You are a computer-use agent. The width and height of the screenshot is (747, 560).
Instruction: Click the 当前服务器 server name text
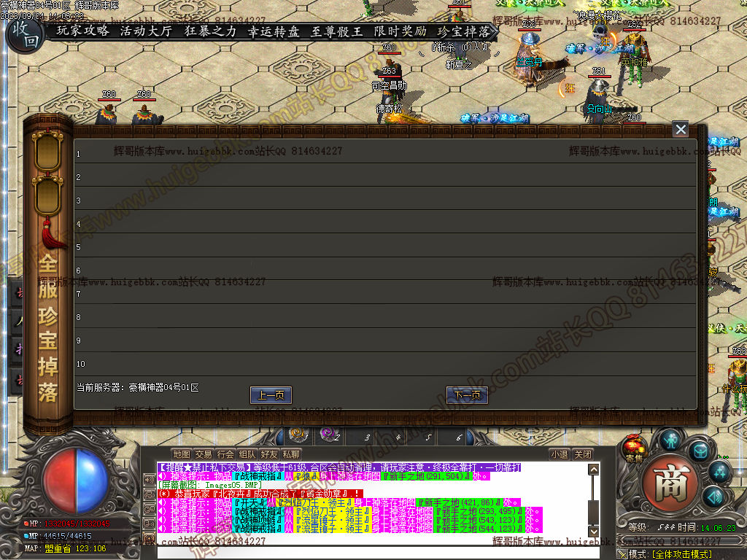(x=138, y=388)
